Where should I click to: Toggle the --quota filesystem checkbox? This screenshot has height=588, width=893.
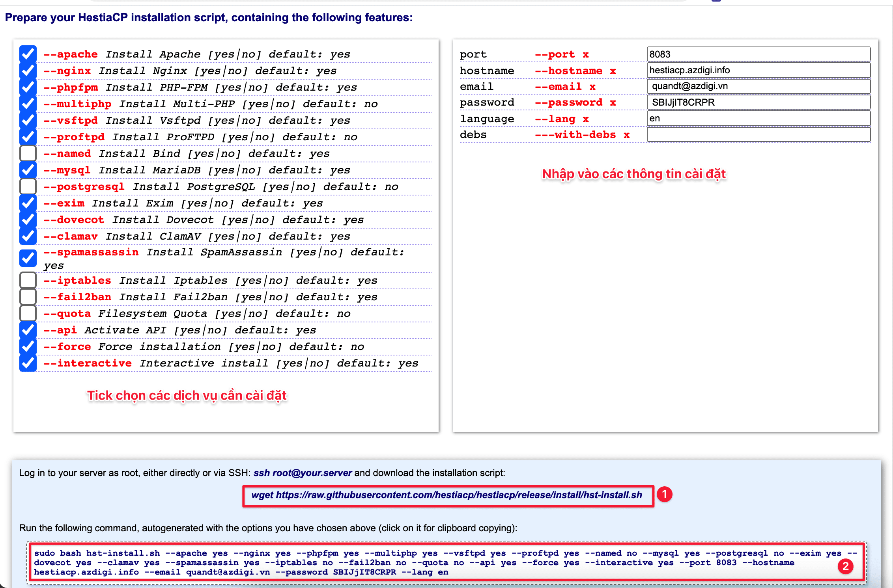(28, 314)
